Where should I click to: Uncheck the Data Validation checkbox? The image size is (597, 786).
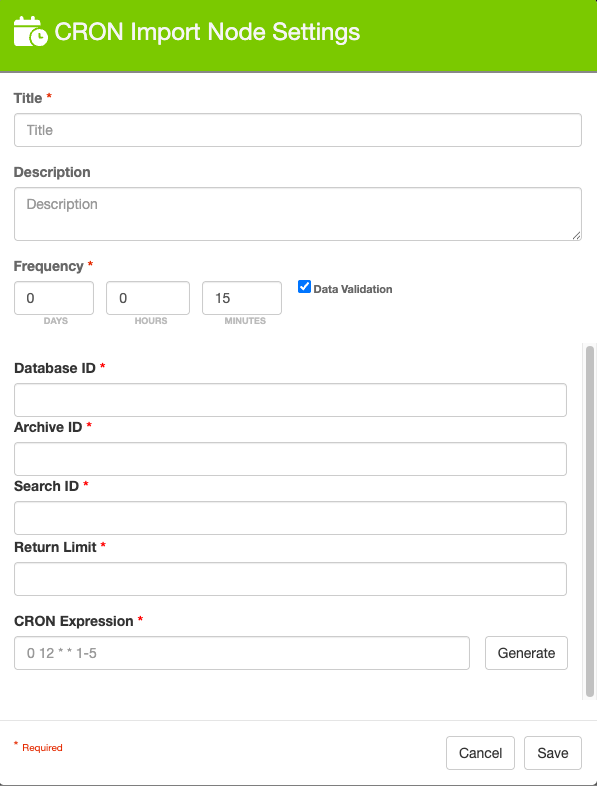click(x=304, y=287)
